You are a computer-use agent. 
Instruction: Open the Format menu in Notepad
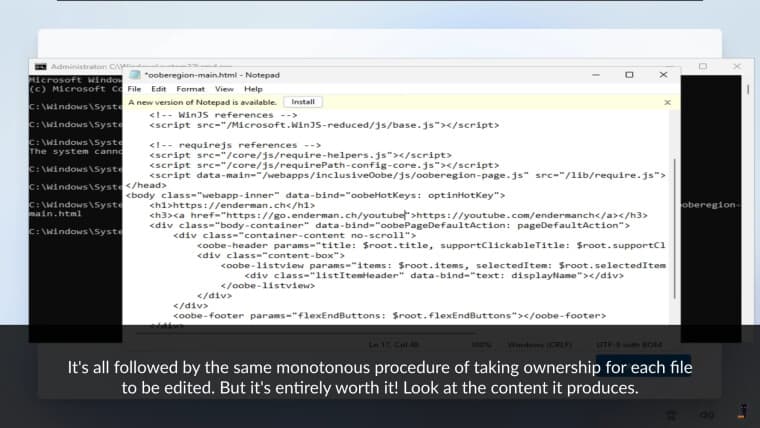tap(190, 88)
